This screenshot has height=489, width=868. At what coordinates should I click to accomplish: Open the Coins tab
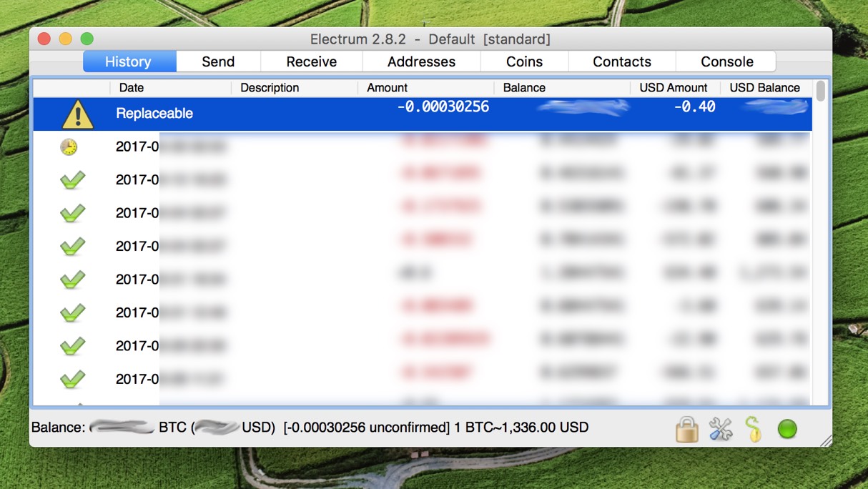524,61
